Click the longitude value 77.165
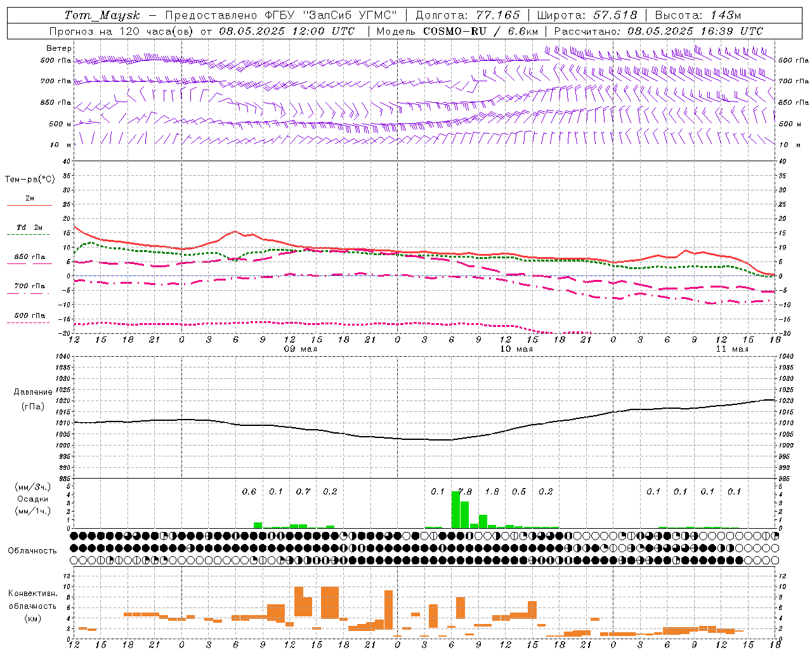812x650 pixels. 498,15
